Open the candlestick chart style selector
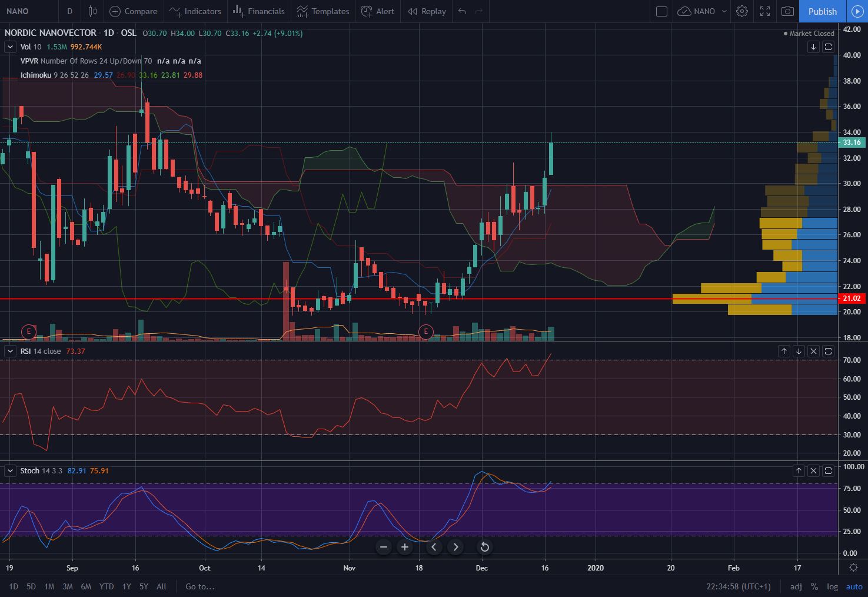This screenshot has height=597, width=868. coord(92,11)
